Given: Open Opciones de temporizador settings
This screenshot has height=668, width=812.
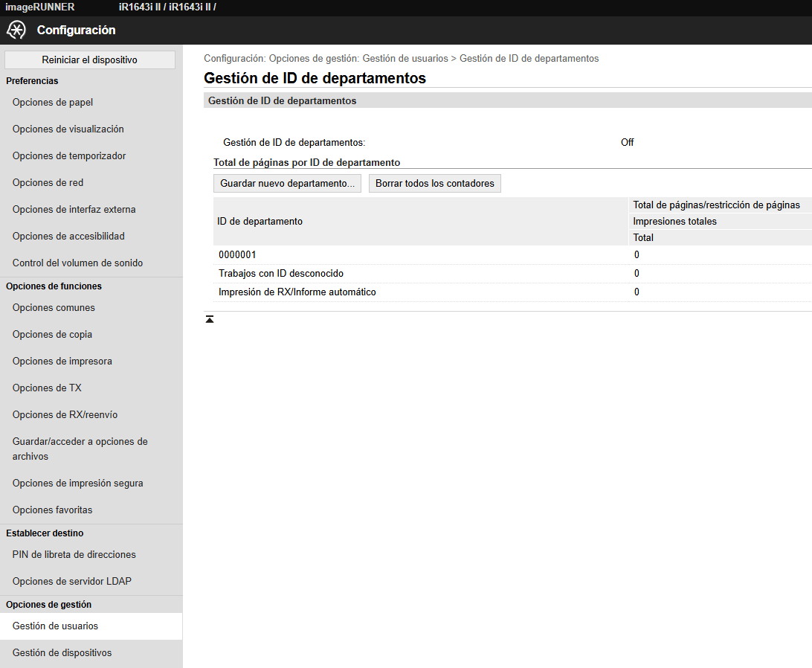Looking at the screenshot, I should coord(69,156).
